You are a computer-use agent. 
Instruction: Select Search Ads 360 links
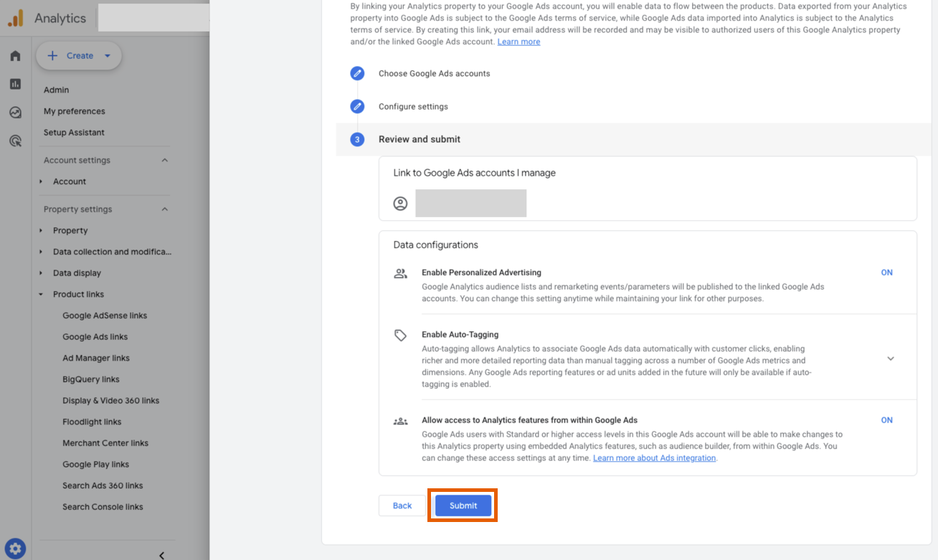[x=103, y=485]
